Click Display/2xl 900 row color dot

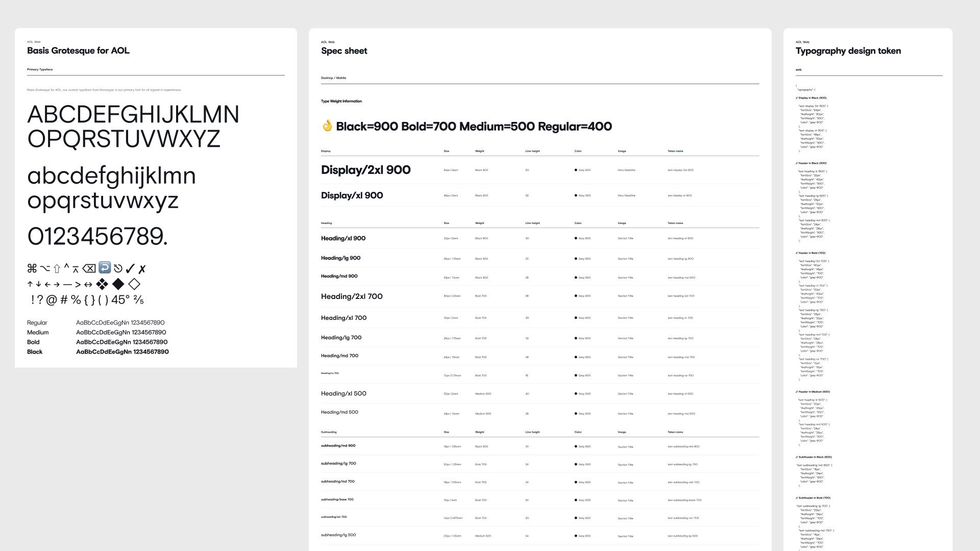pyautogui.click(x=576, y=170)
